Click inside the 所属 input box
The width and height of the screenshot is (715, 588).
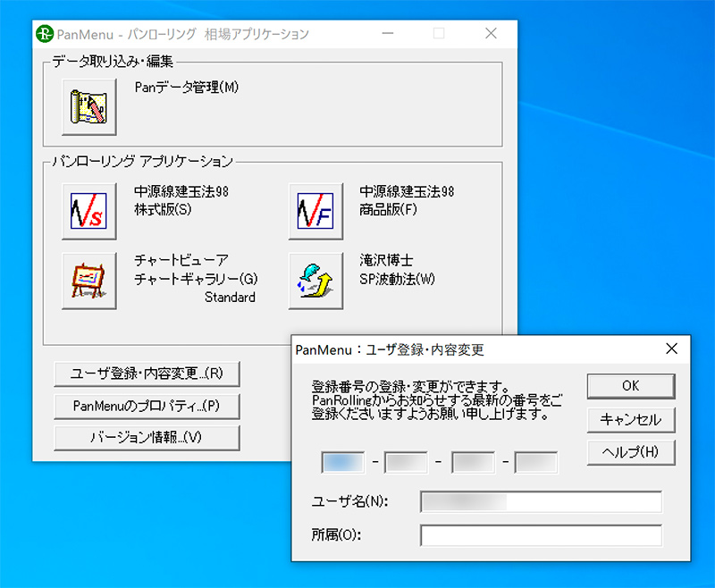coord(540,534)
